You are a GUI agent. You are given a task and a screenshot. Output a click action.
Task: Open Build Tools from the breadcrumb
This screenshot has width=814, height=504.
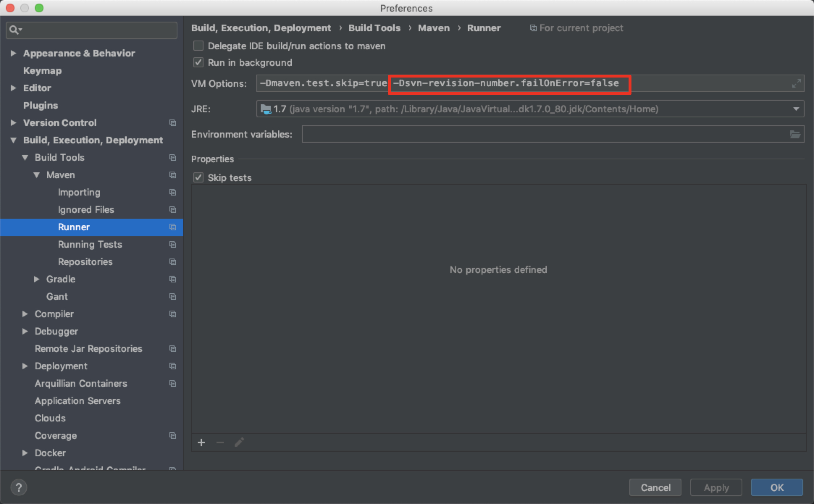(x=374, y=28)
